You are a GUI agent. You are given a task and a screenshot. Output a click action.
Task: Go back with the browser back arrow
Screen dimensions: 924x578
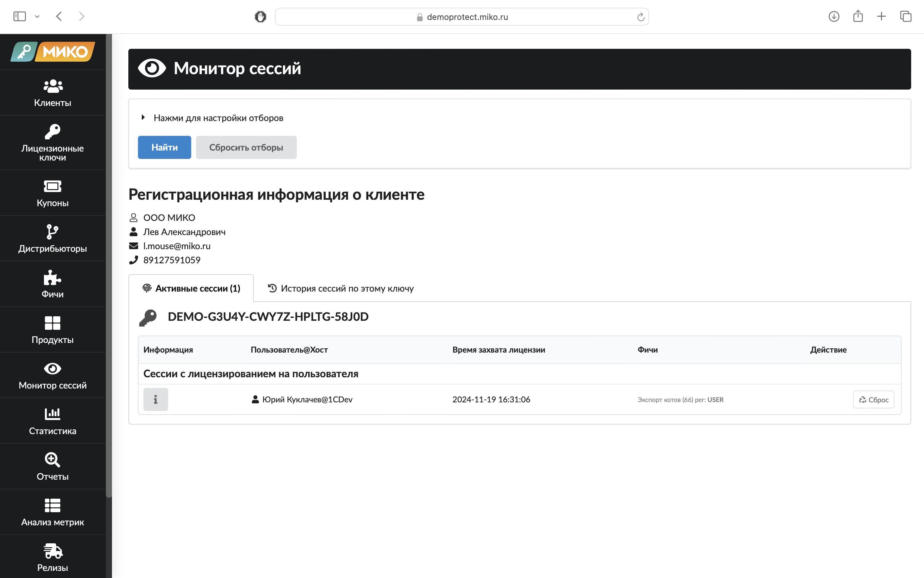pyautogui.click(x=59, y=16)
